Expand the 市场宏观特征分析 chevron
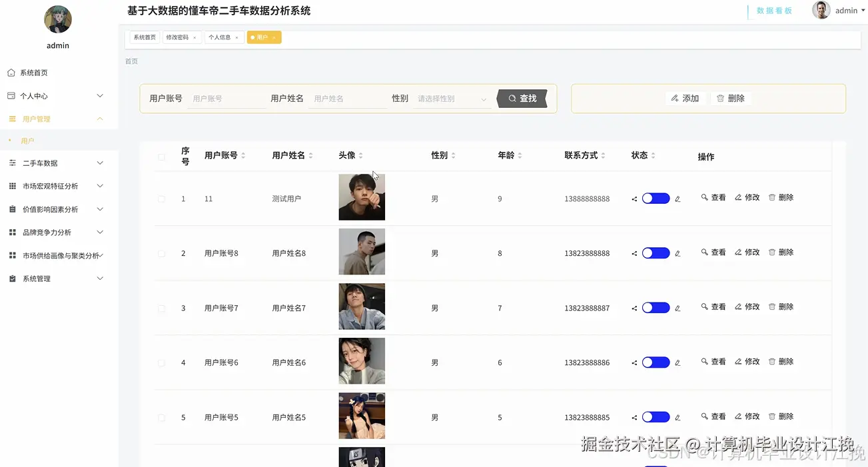Viewport: 868px width, 467px height. (x=100, y=187)
